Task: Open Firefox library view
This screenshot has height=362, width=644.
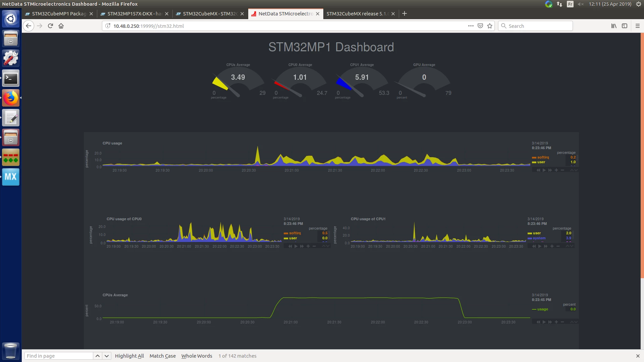Action: click(614, 26)
